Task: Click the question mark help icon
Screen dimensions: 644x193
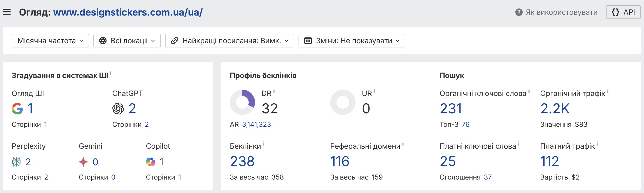Action: tap(519, 12)
